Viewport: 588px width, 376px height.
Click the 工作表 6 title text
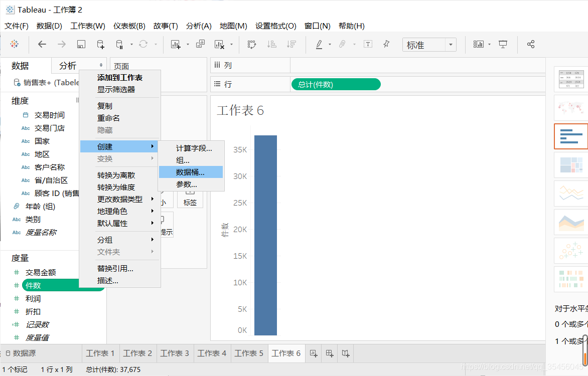click(240, 110)
